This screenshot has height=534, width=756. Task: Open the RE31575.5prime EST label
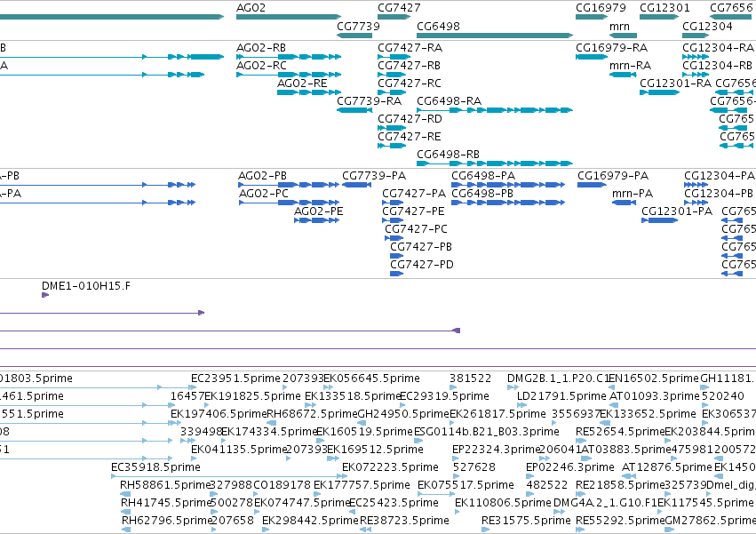pyautogui.click(x=527, y=521)
